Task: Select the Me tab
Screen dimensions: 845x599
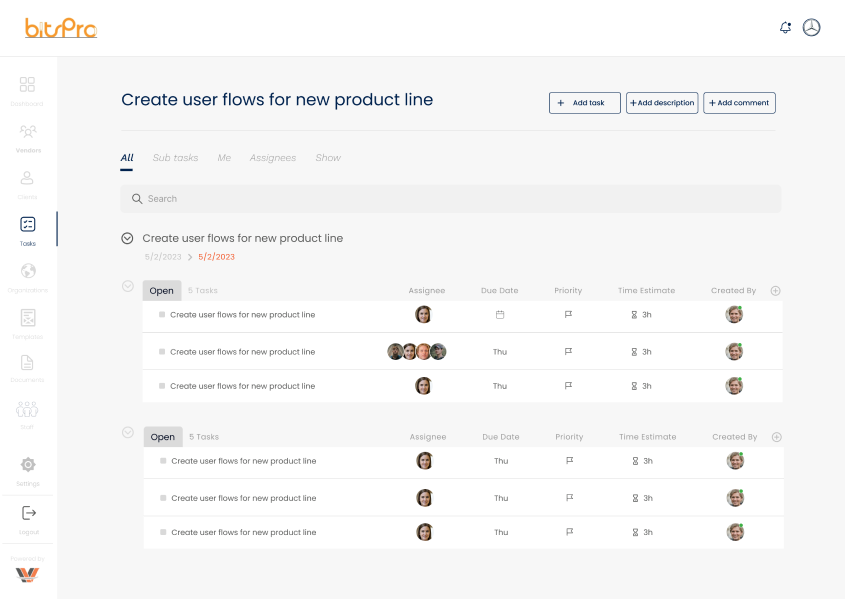Action: pos(224,158)
